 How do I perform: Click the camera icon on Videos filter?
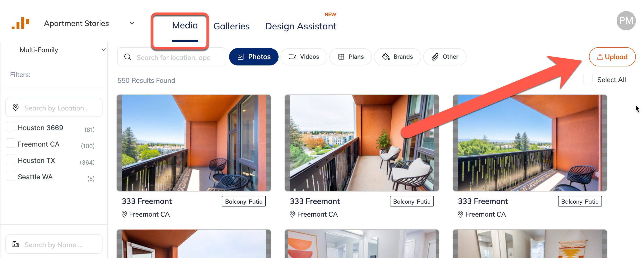292,57
